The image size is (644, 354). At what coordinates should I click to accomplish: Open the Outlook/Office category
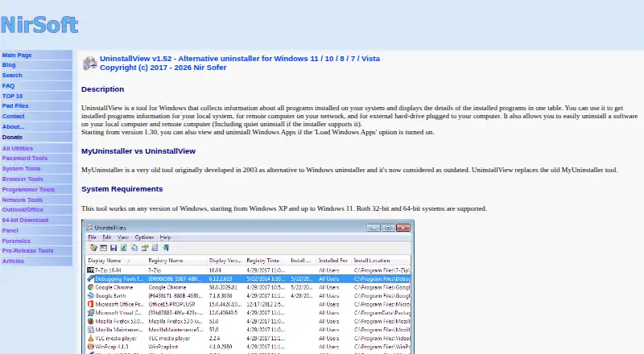coord(23,209)
